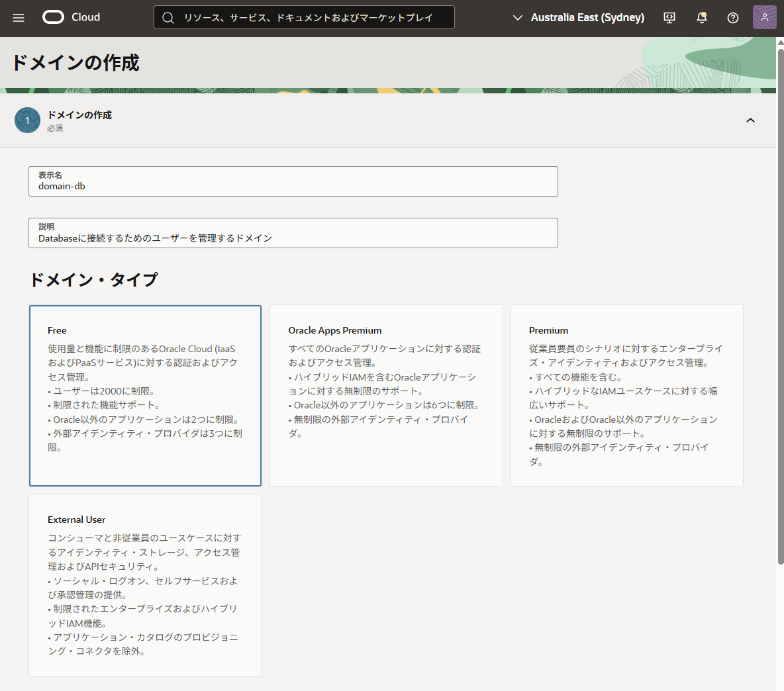This screenshot has width=784, height=691.
Task: Click the Oracle Cloud logo
Action: coord(53,18)
